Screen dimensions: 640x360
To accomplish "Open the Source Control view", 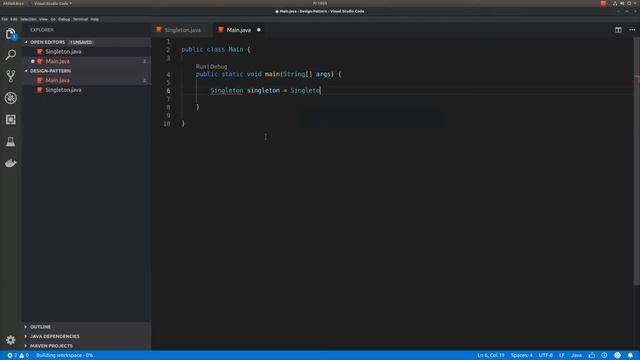I will (11, 76).
